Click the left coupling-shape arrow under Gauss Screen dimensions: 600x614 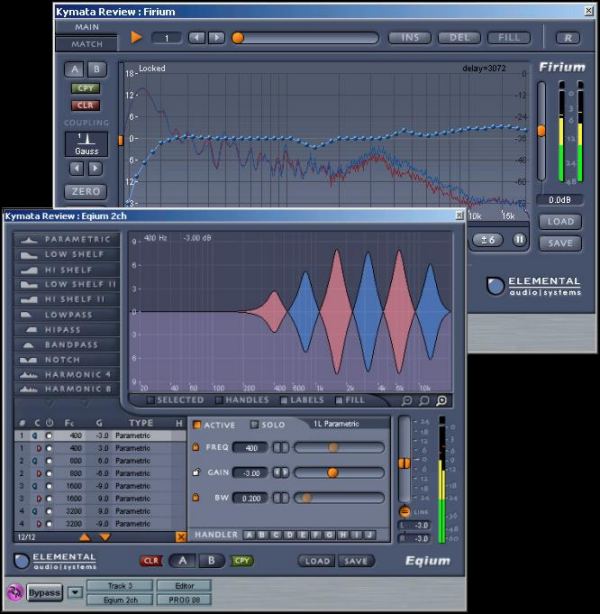(x=77, y=169)
